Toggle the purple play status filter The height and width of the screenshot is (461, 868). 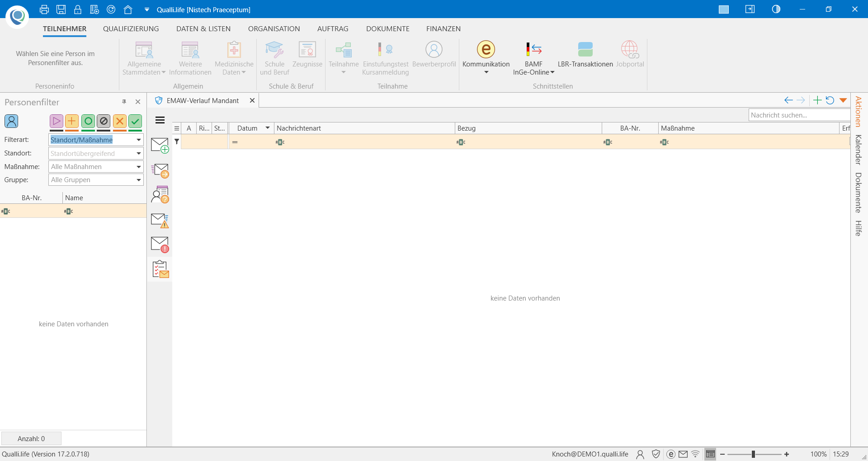57,121
